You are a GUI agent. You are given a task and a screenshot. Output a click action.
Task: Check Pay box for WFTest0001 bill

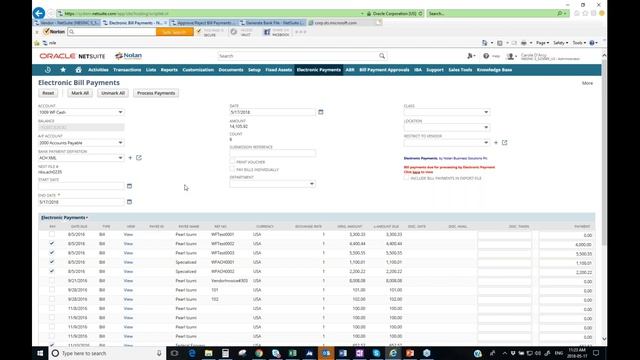coord(52,234)
